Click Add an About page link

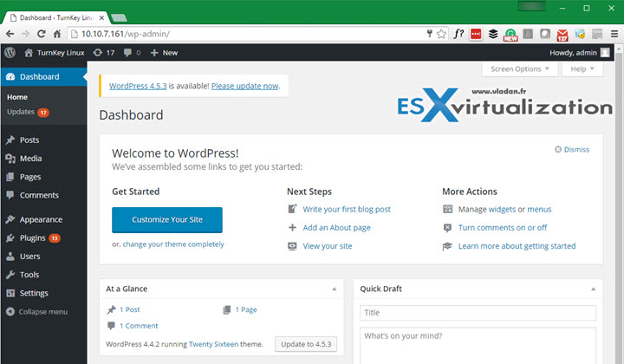click(x=336, y=228)
